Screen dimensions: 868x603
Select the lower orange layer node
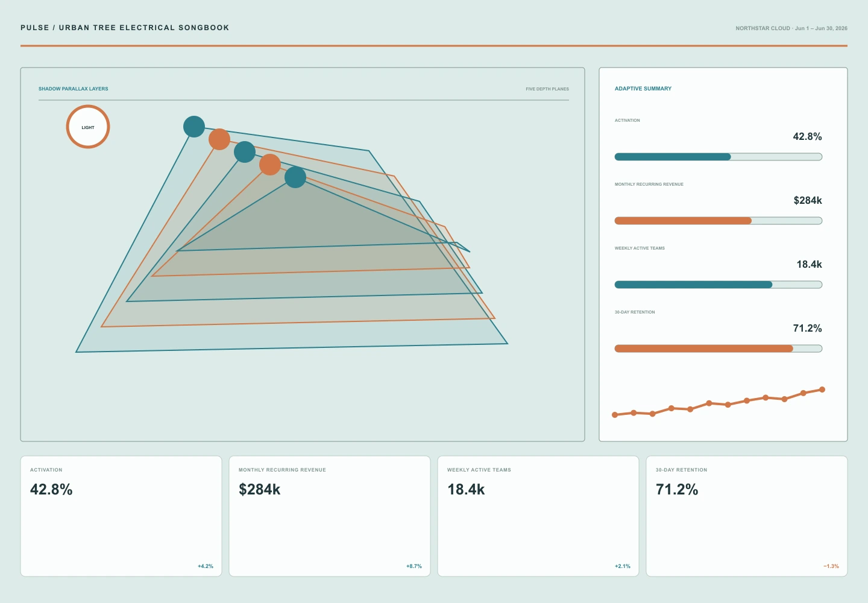tap(270, 165)
